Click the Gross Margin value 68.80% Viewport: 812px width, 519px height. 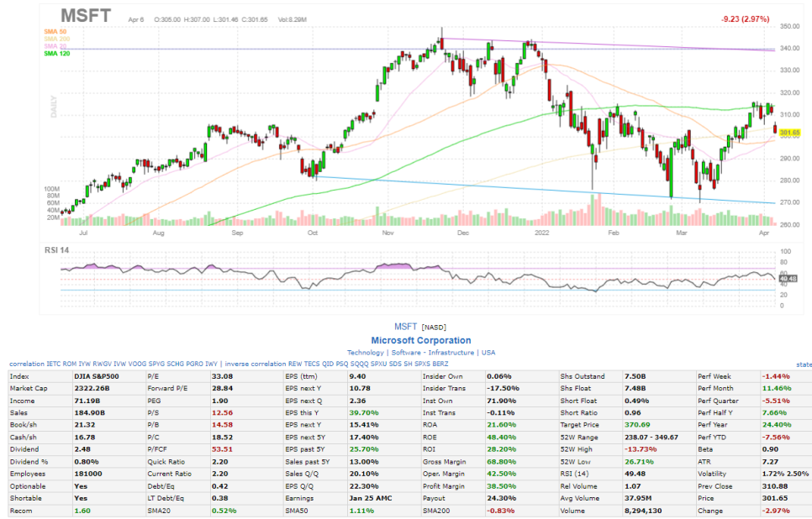click(501, 462)
